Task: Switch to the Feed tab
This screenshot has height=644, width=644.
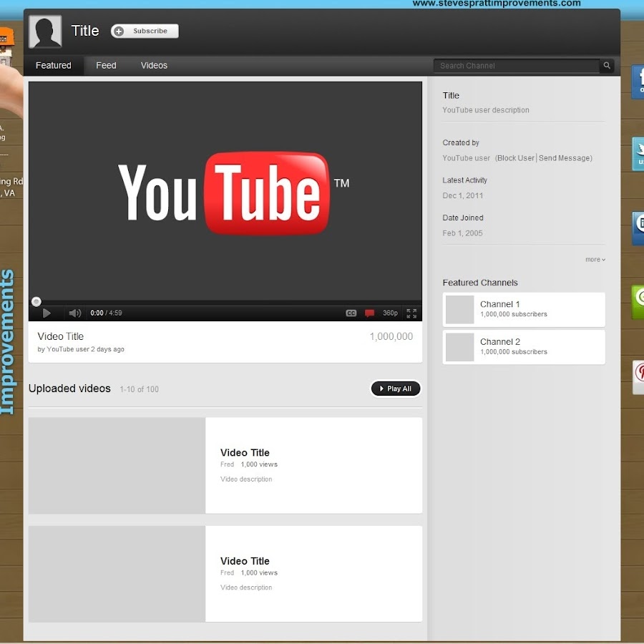Action: pos(106,65)
